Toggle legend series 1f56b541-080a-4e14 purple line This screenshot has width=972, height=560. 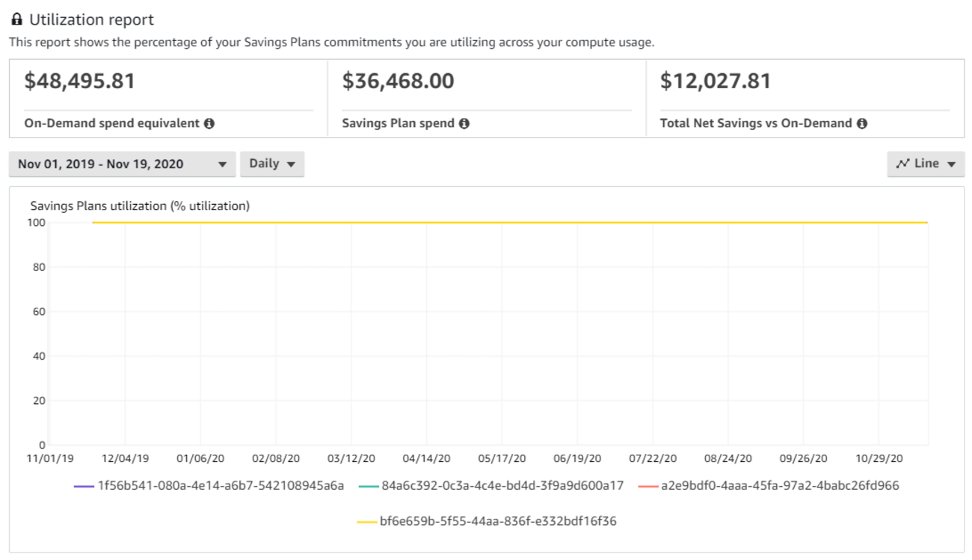tap(221, 486)
